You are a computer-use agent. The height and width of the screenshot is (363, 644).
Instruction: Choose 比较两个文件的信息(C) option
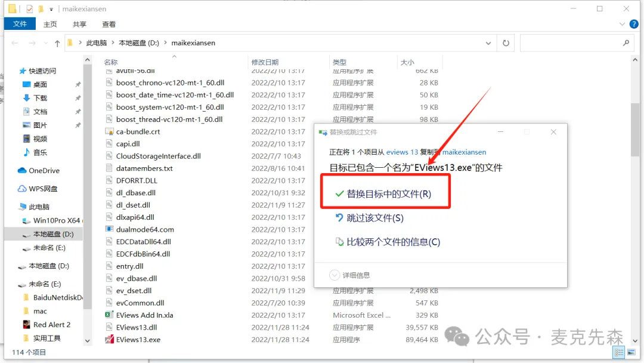(x=388, y=242)
